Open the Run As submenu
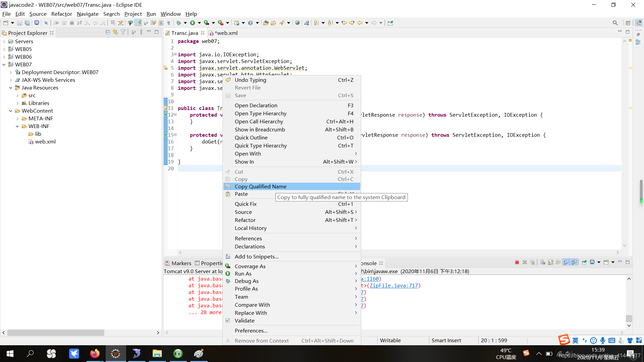 pos(292,274)
